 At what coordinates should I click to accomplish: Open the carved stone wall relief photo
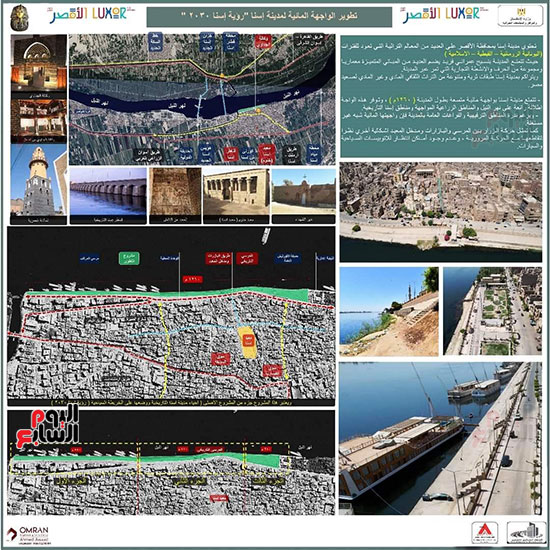(x=175, y=191)
